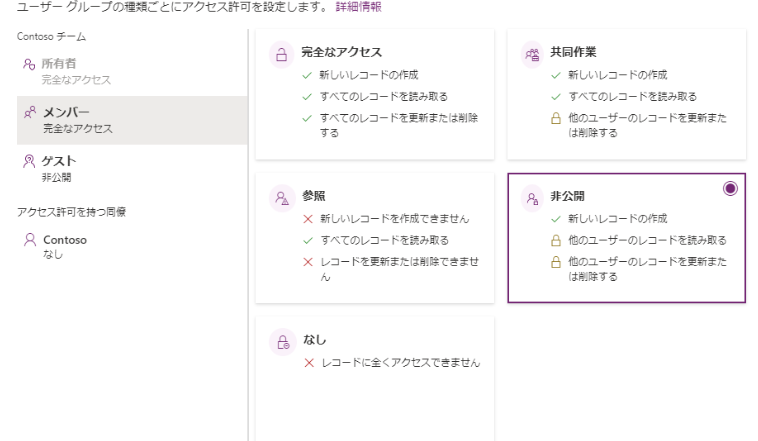Screen dimensions: 758x441
Task: Select the Contoso colleague entry
Action: [132, 247]
